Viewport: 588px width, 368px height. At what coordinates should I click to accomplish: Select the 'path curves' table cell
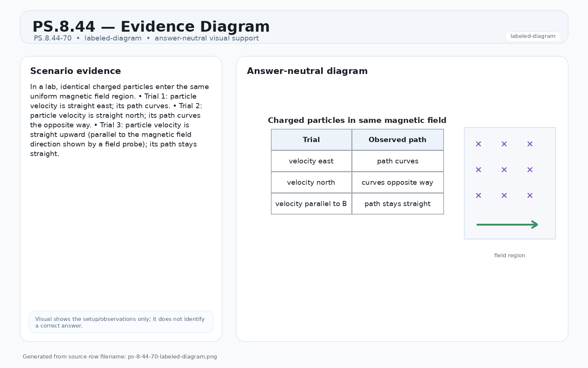pos(398,161)
